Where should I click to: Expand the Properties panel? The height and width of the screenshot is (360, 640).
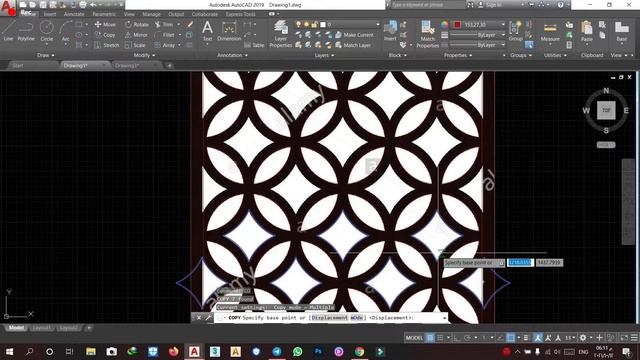point(458,55)
